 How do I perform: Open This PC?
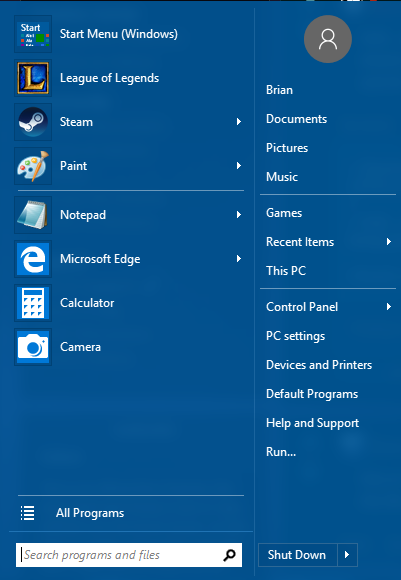coord(286,271)
